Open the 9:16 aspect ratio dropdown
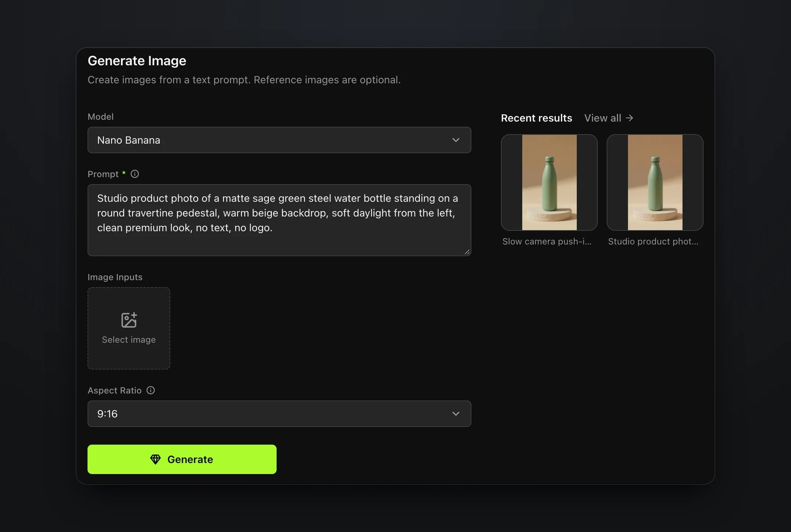Viewport: 791px width, 532px height. (x=279, y=413)
